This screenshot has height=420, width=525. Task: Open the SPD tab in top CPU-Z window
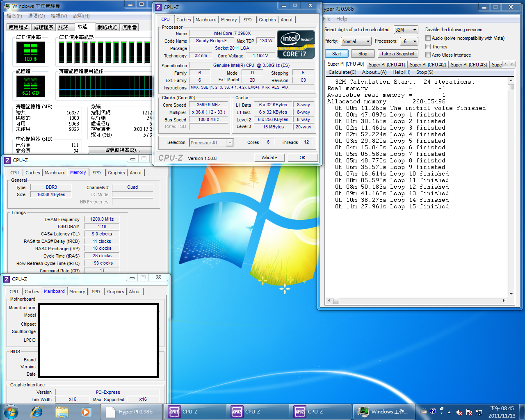(247, 20)
